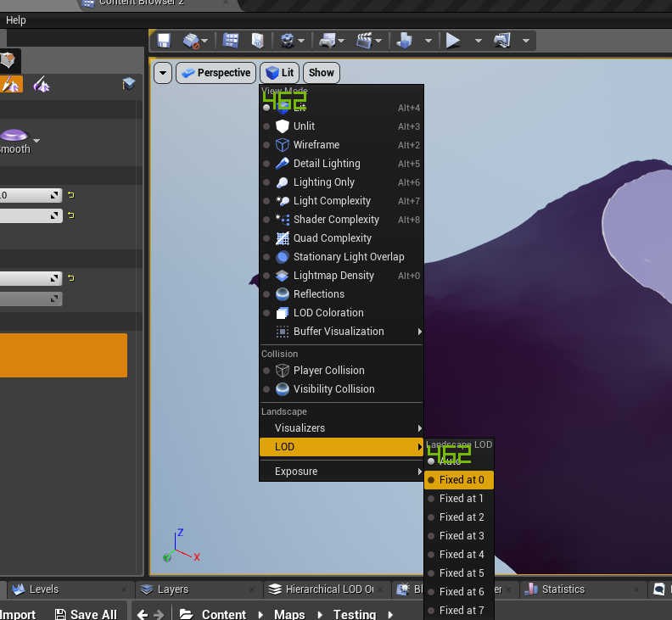Select the Wireframe radio button
The width and height of the screenshot is (672, 620).
coord(266,145)
